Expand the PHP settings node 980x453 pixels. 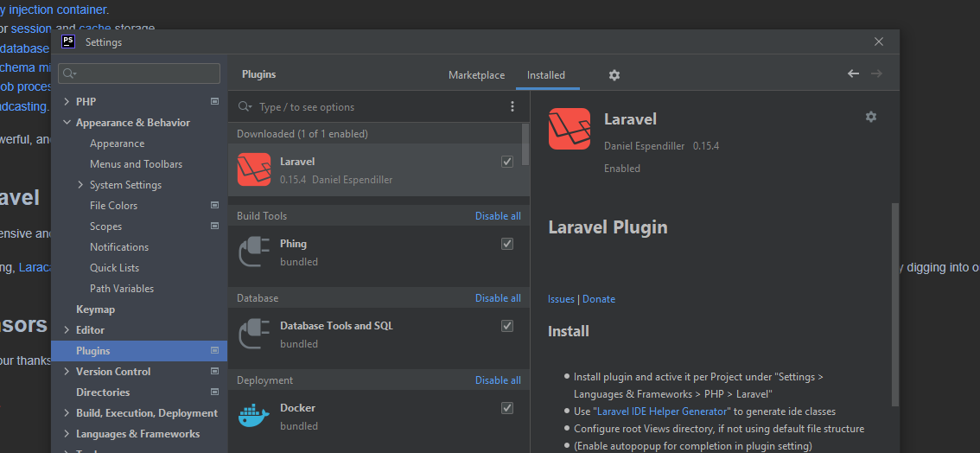[67, 101]
